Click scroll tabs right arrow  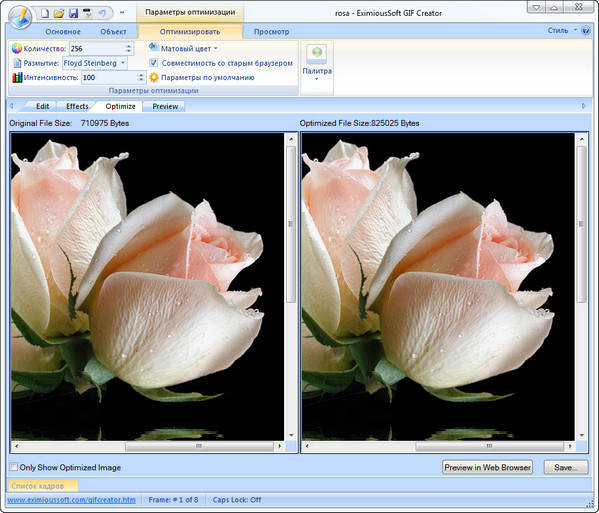coord(584,106)
